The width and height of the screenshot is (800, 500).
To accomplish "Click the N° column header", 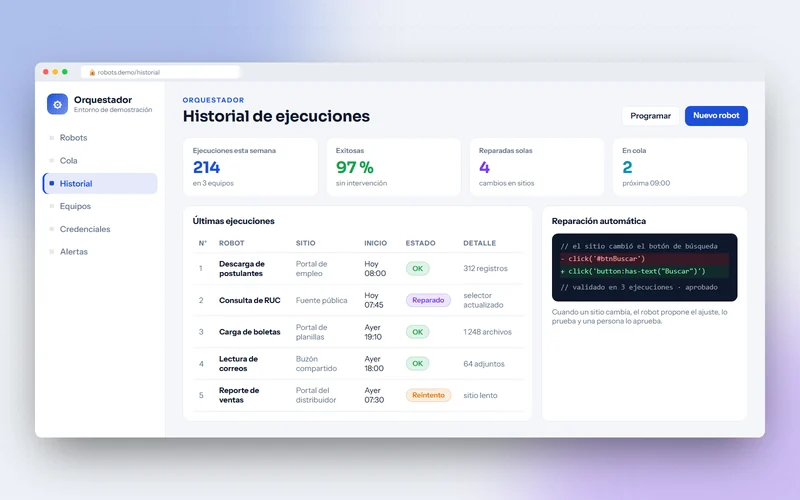I will tap(203, 243).
